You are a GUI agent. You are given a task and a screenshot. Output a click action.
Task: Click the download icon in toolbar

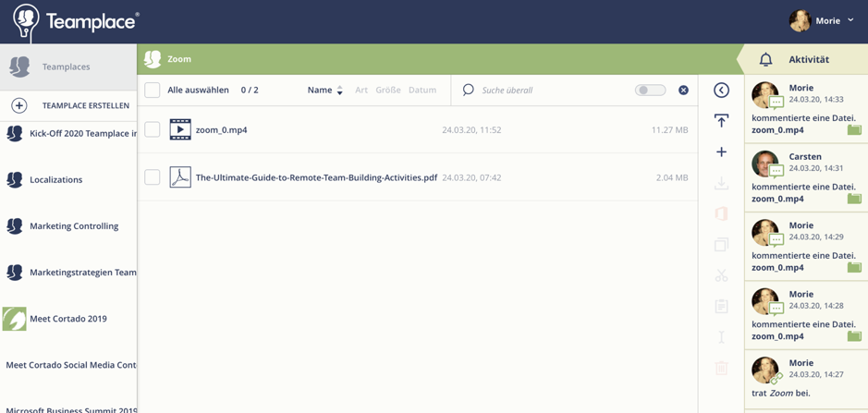pos(721,183)
